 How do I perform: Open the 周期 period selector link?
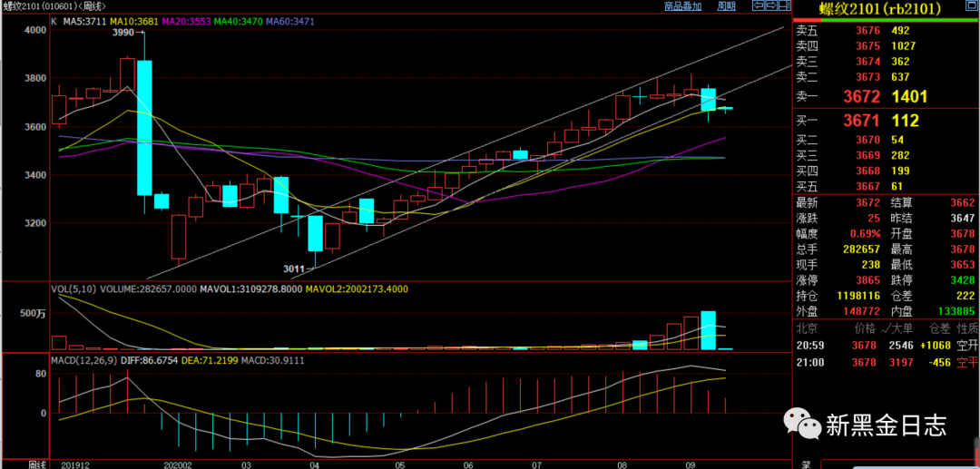point(727,6)
